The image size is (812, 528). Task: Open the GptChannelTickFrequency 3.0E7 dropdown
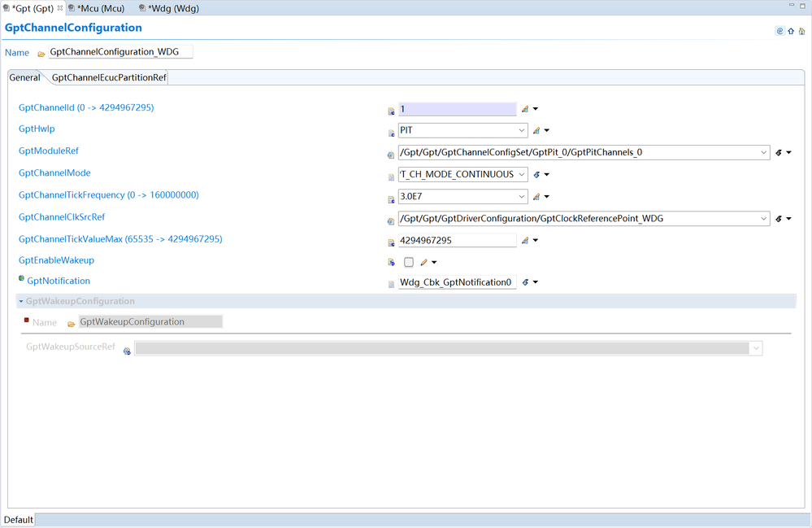(x=522, y=196)
